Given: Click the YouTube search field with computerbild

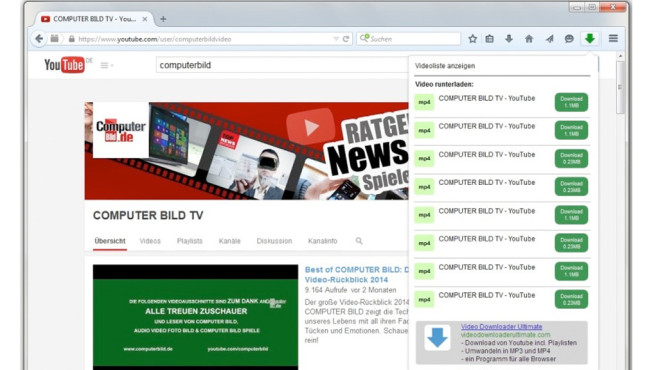Looking at the screenshot, I should click(281, 65).
